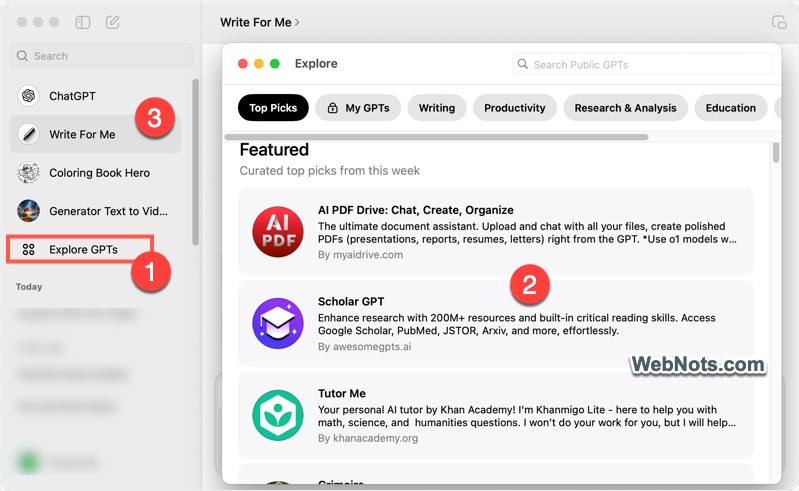
Task: Open the Education category tab
Action: point(731,107)
